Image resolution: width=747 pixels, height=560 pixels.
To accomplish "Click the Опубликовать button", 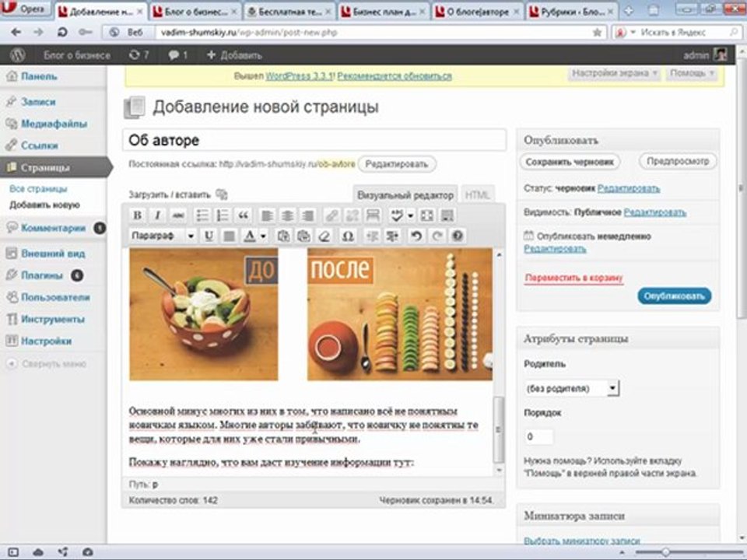I will tap(674, 296).
